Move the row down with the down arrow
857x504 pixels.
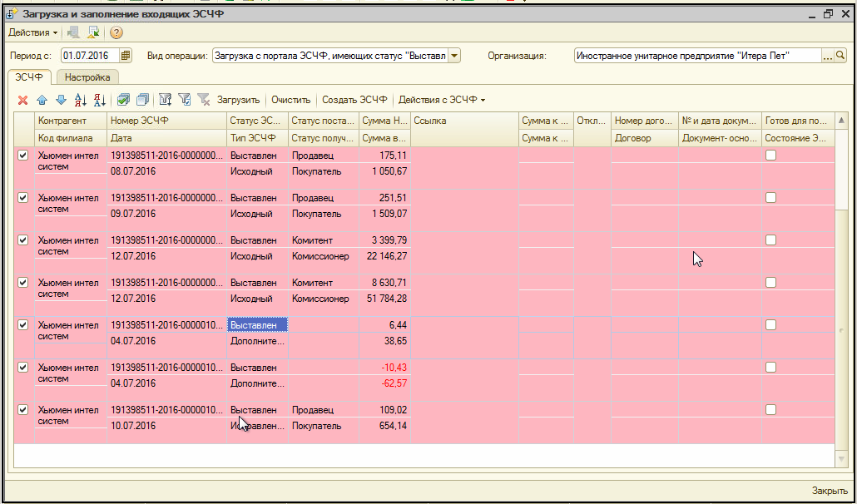60,100
